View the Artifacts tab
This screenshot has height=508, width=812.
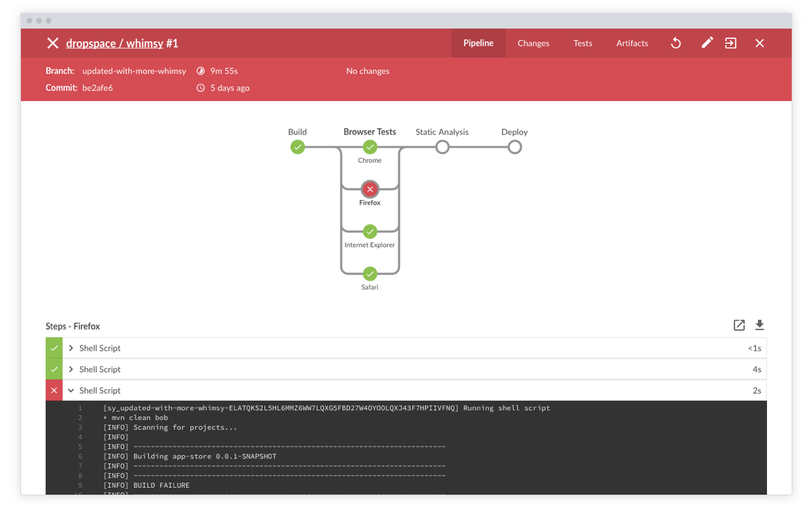coord(632,43)
